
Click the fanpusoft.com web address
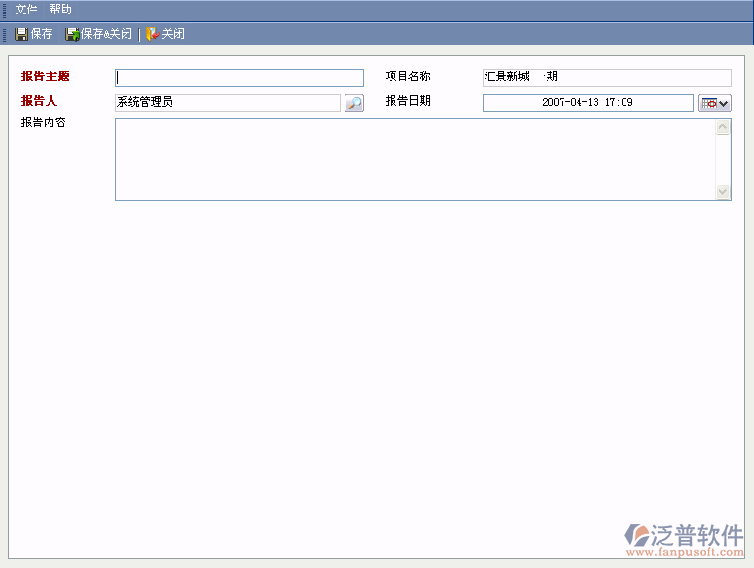click(x=684, y=552)
